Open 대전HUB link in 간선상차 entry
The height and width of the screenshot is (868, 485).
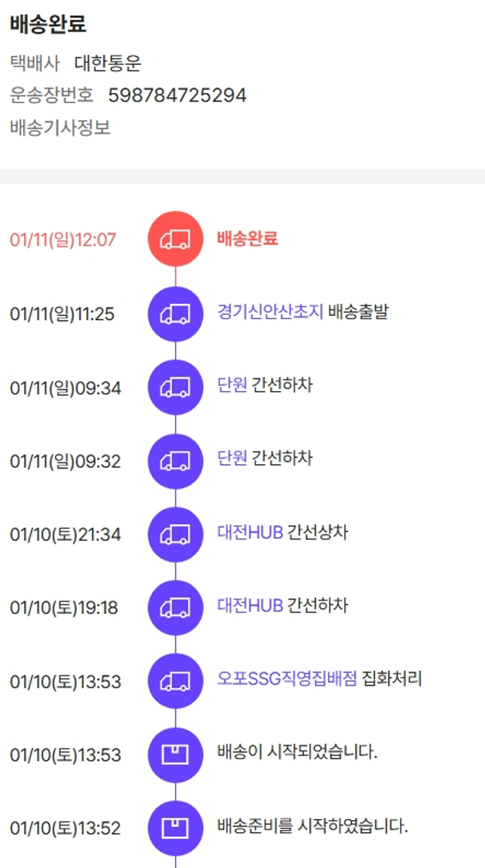[x=250, y=533]
